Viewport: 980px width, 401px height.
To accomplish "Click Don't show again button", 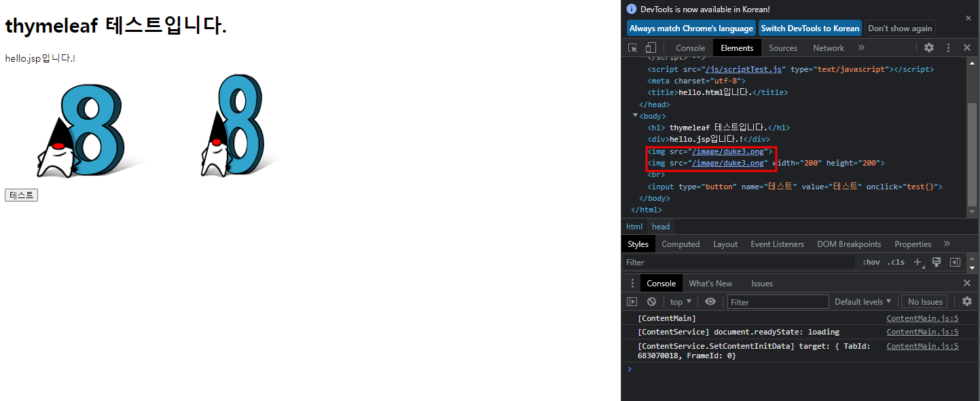I will click(900, 28).
